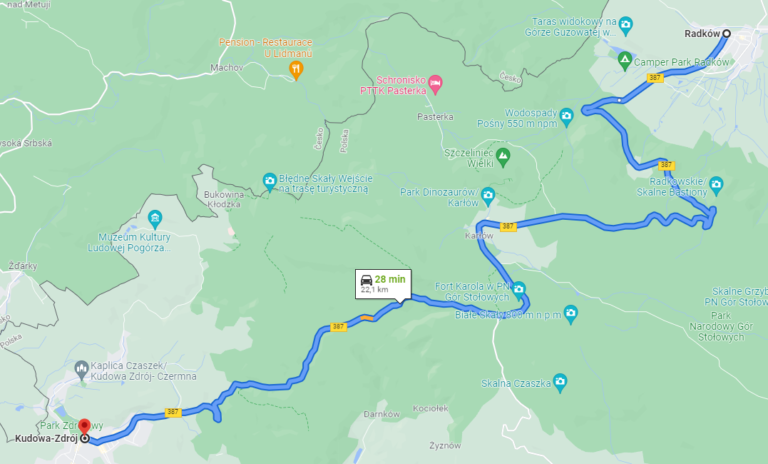768x464 pixels.
Task: Open the Białe Skały viewpoint marker
Action: (571, 314)
